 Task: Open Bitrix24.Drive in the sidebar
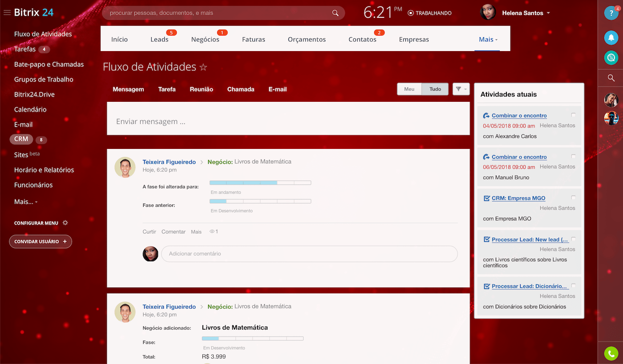(34, 94)
